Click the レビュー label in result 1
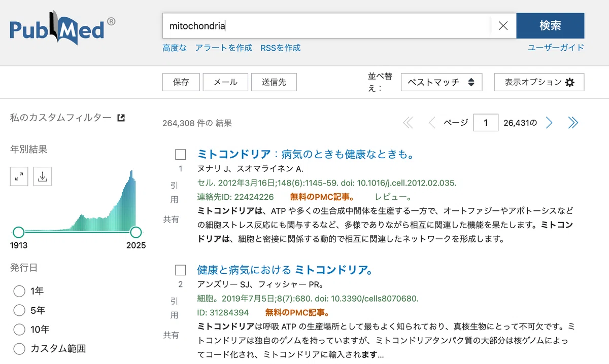609x364 pixels. 393,197
